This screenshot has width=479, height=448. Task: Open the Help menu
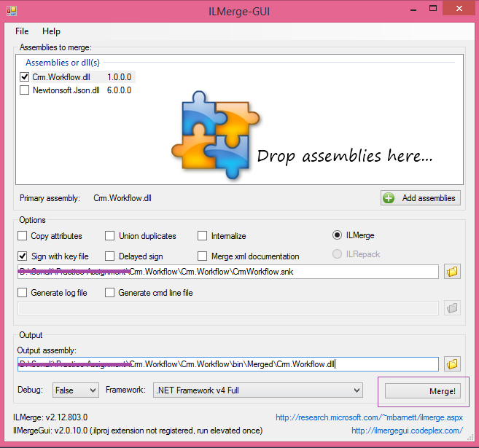click(51, 31)
